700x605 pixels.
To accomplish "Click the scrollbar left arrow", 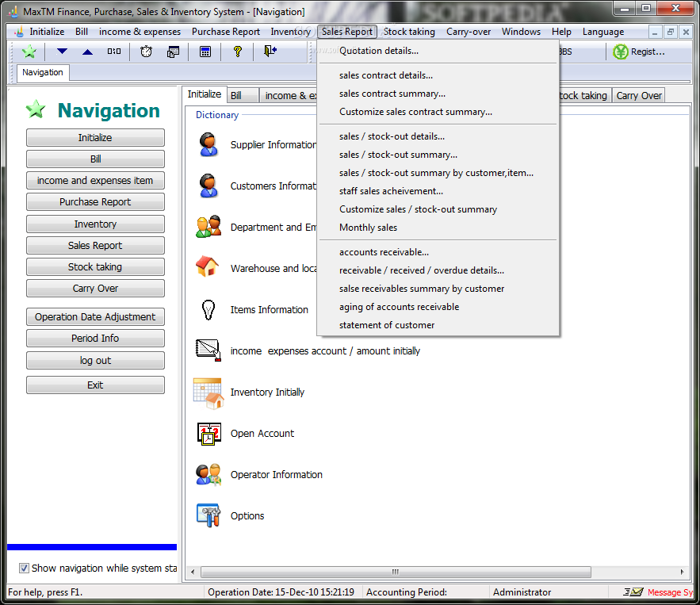I will click(x=193, y=572).
